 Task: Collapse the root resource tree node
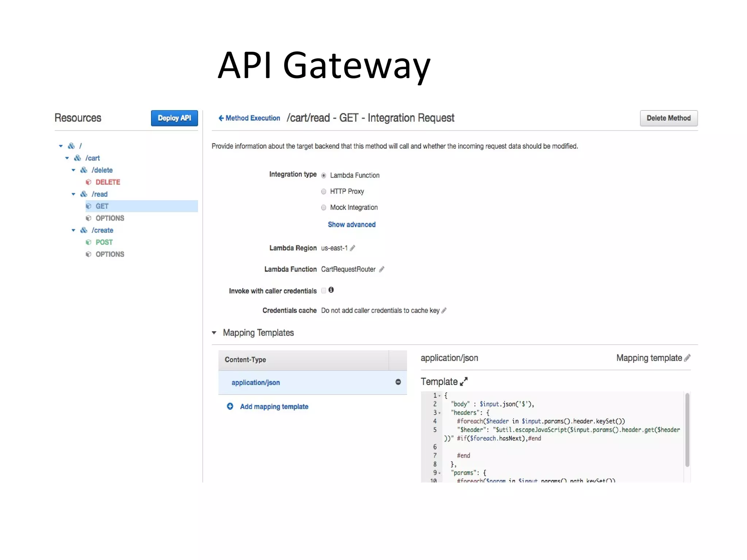pyautogui.click(x=61, y=146)
